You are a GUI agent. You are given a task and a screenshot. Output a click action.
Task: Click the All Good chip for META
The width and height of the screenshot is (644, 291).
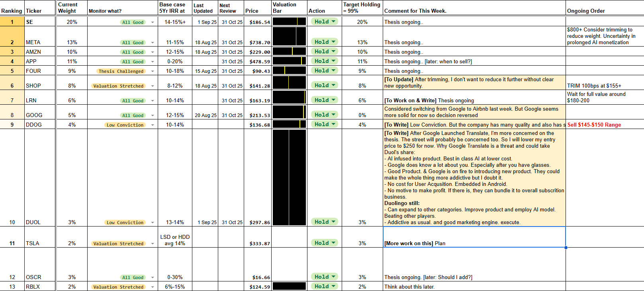coord(133,43)
